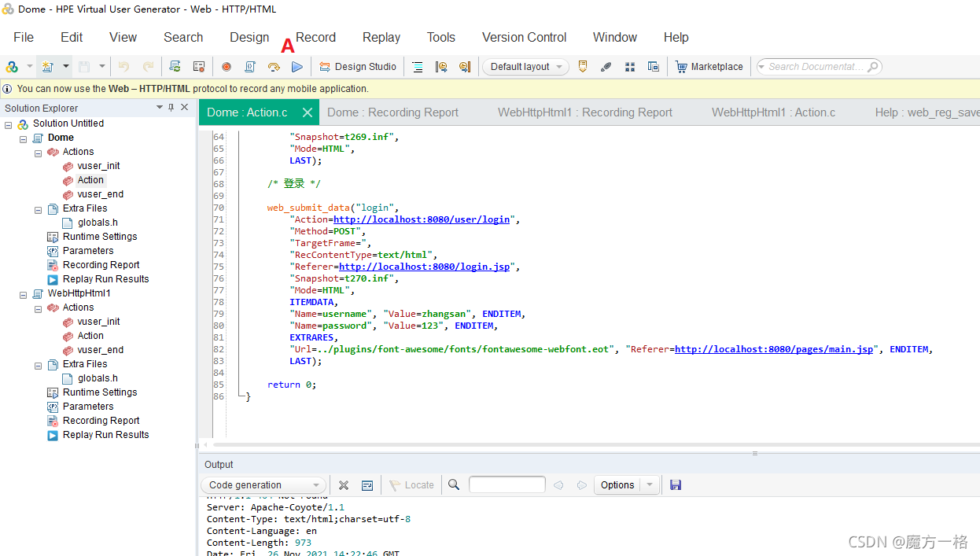Viewport: 980px width, 556px height.
Task: Click the Redo arrow in the toolbar
Action: (x=148, y=67)
